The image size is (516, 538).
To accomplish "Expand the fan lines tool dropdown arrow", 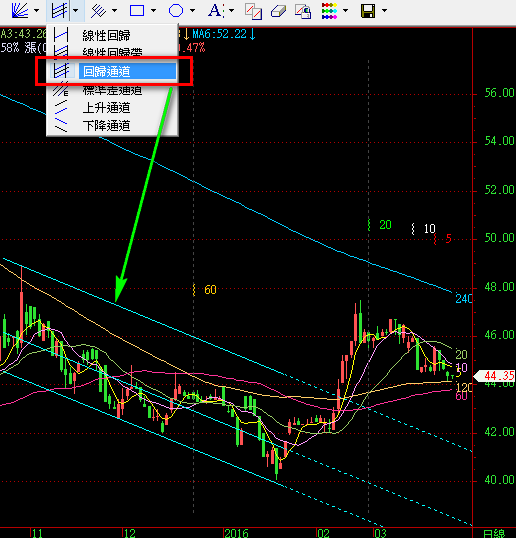I will [36, 11].
